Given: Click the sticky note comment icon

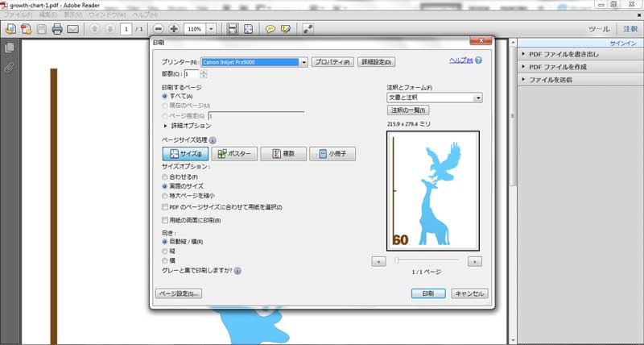Looking at the screenshot, I should click(270, 29).
